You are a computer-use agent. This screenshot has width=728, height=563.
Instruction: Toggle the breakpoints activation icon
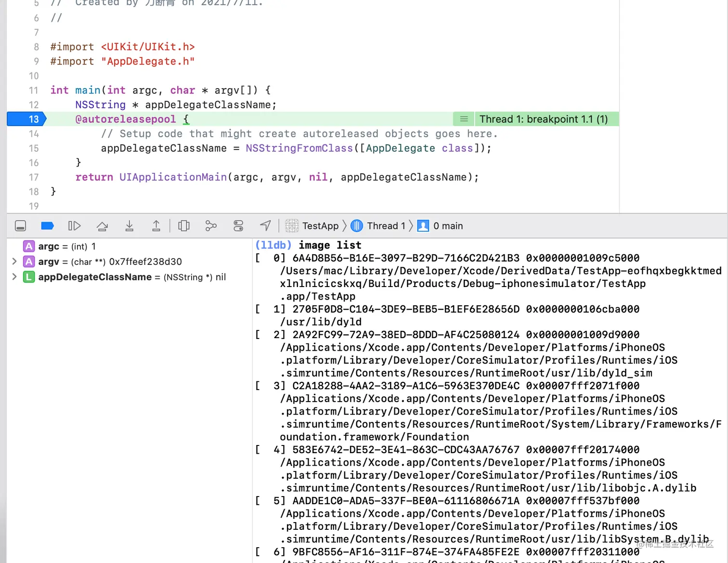47,226
